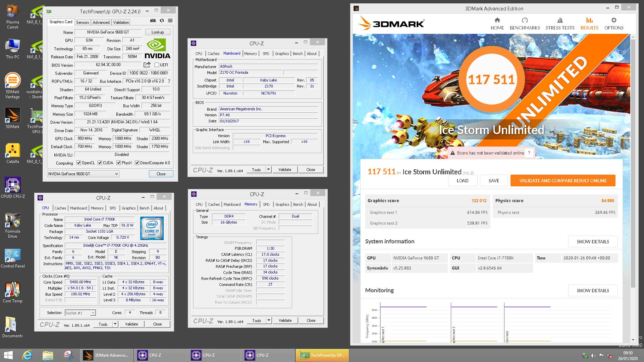Image resolution: width=644 pixels, height=362 pixels.
Task: Click Close button in GPU-Z
Action: 161,174
